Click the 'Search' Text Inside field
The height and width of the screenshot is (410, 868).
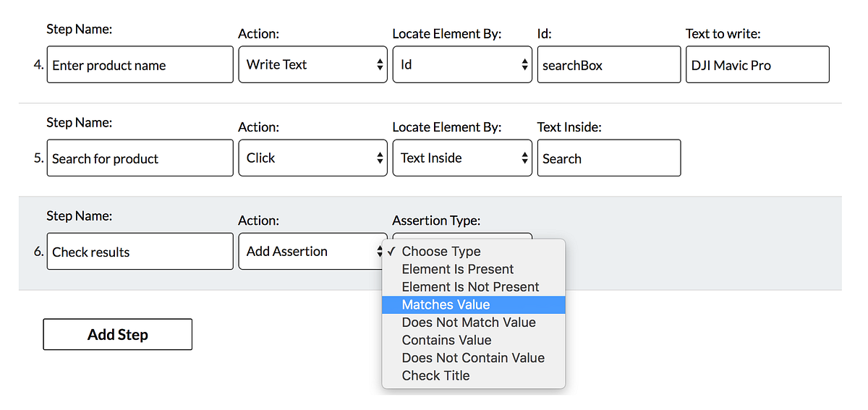point(608,158)
